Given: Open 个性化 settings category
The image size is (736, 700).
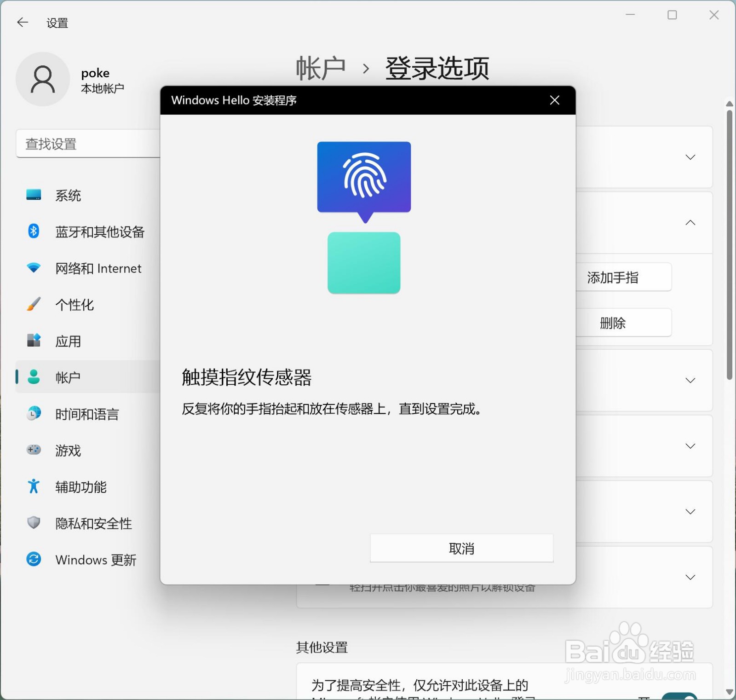Looking at the screenshot, I should pyautogui.click(x=87, y=304).
